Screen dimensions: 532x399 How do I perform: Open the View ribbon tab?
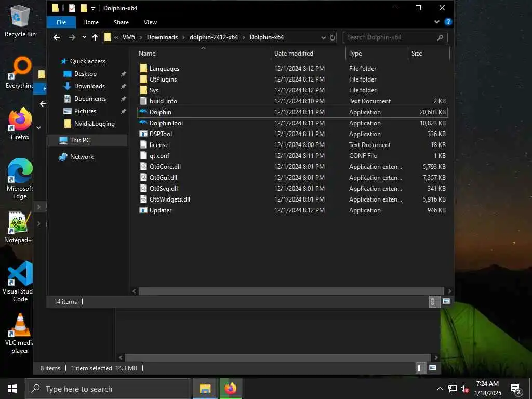150,22
